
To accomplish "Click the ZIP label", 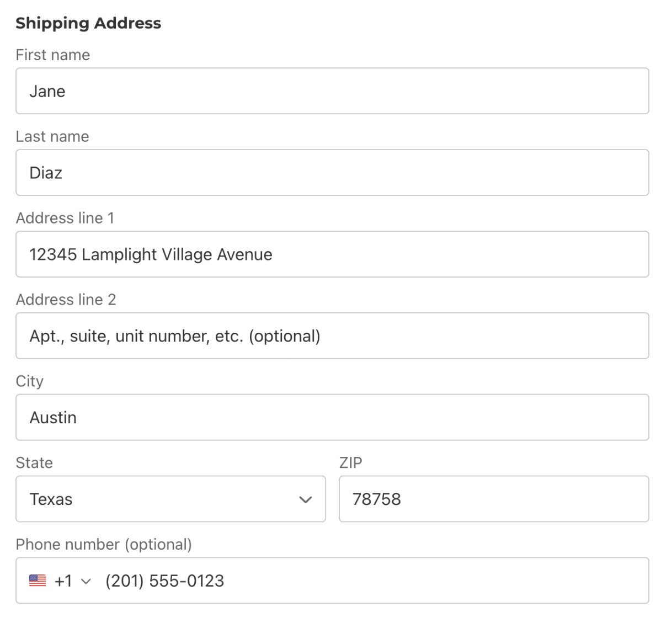I will 351,463.
